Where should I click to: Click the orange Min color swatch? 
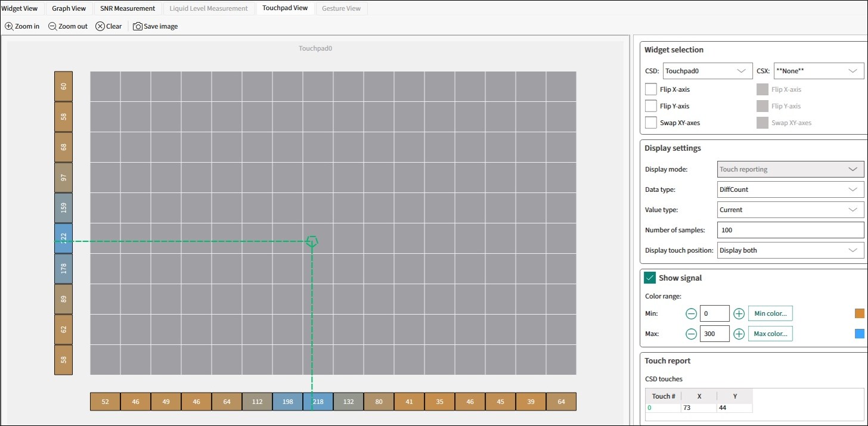859,313
